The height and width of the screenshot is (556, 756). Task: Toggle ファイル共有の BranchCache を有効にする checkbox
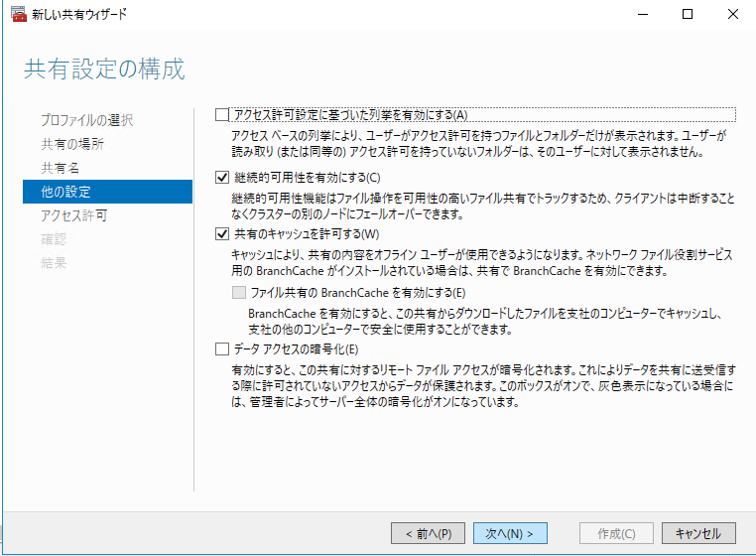239,293
